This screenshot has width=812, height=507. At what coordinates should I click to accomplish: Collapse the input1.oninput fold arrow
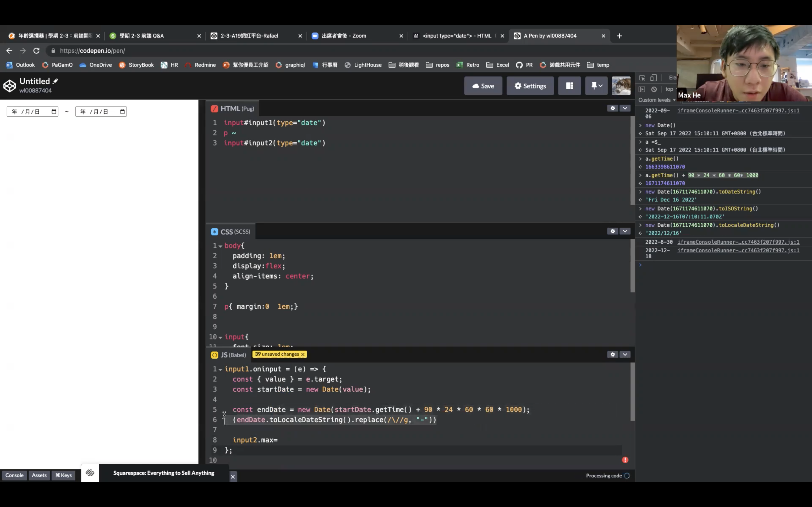point(220,369)
